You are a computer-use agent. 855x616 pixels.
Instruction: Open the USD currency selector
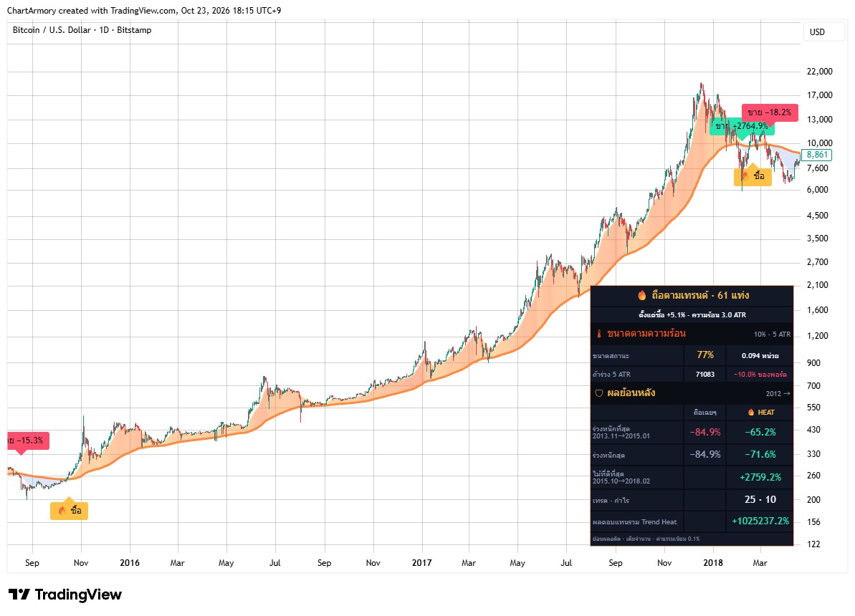click(818, 32)
